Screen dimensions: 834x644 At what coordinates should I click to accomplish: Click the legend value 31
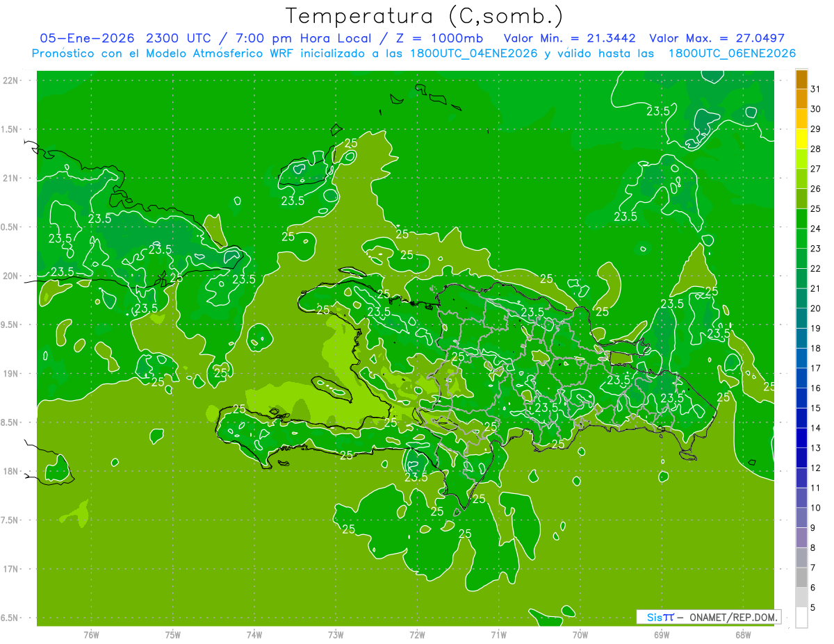point(816,89)
